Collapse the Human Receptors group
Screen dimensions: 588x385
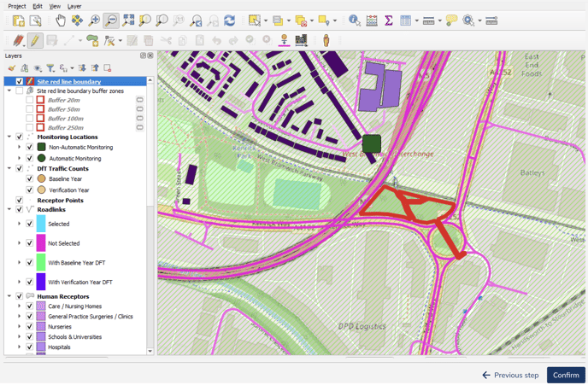tap(9, 296)
